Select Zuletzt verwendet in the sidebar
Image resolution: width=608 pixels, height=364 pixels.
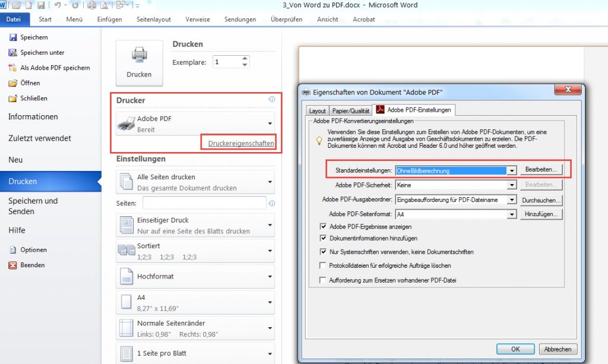point(40,138)
